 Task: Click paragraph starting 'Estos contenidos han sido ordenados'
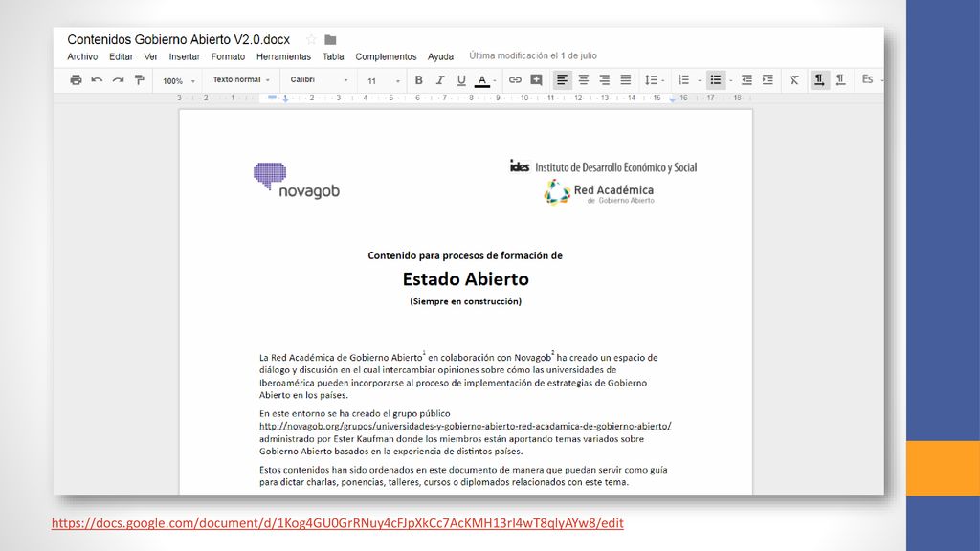463,476
